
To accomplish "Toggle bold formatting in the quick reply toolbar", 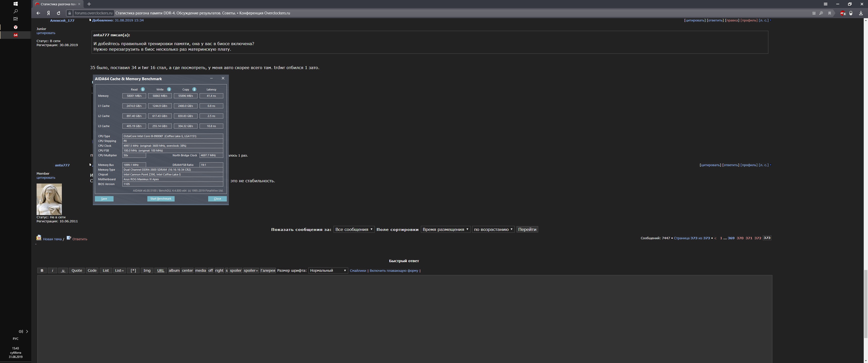I will click(42, 271).
